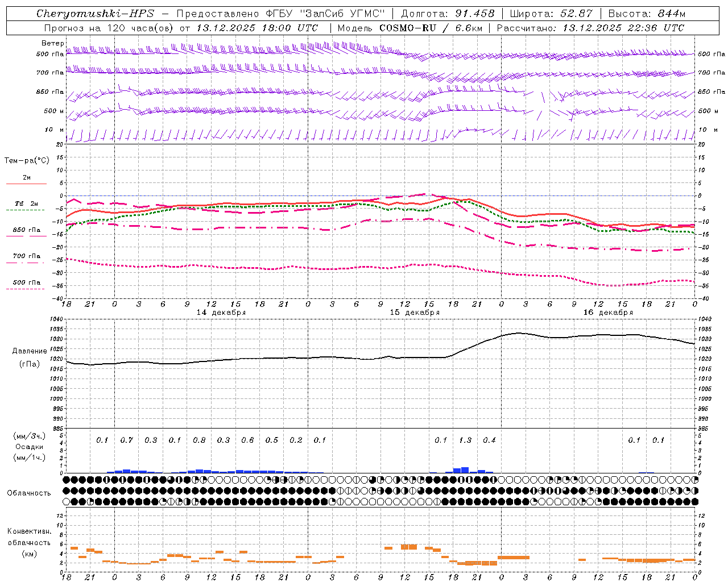Click the model label COSMO-RU / 6.6км
The image size is (728, 582).
(431, 28)
